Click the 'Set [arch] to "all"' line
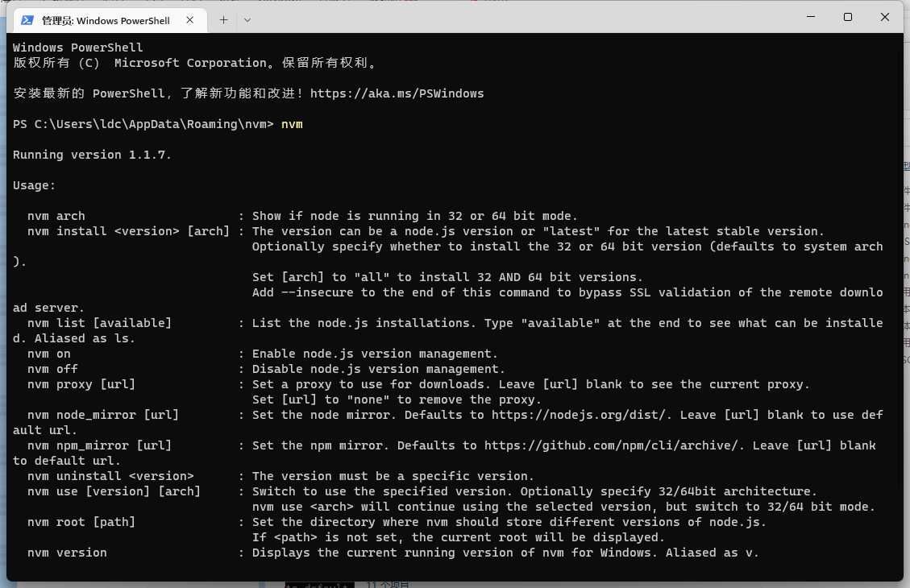 pyautogui.click(x=447, y=277)
